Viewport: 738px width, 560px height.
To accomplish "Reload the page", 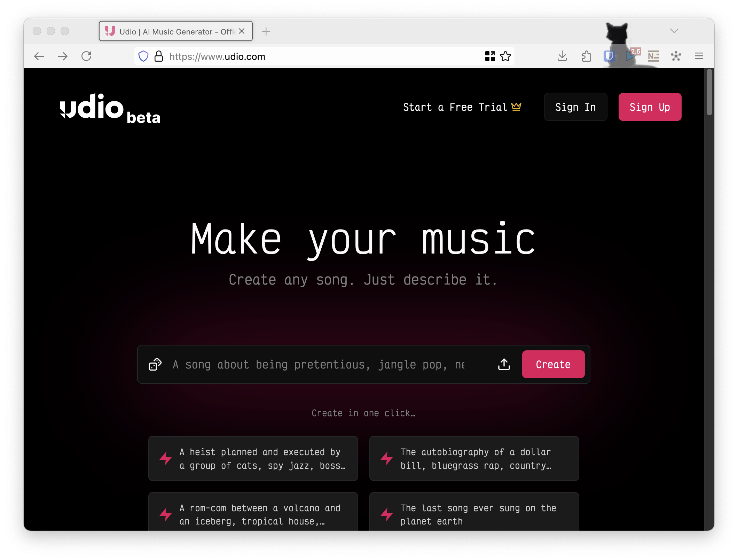I will pos(86,56).
